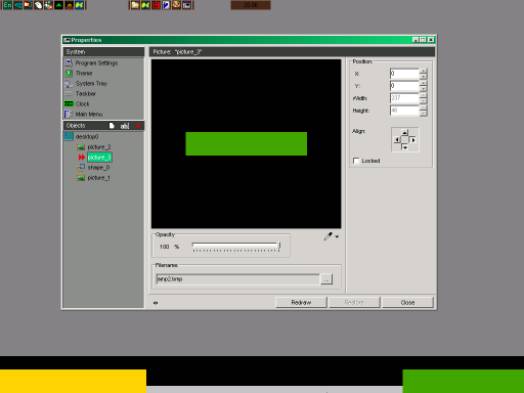Image resolution: width=524 pixels, height=393 pixels.
Task: Click the new object page icon
Action: tap(112, 126)
